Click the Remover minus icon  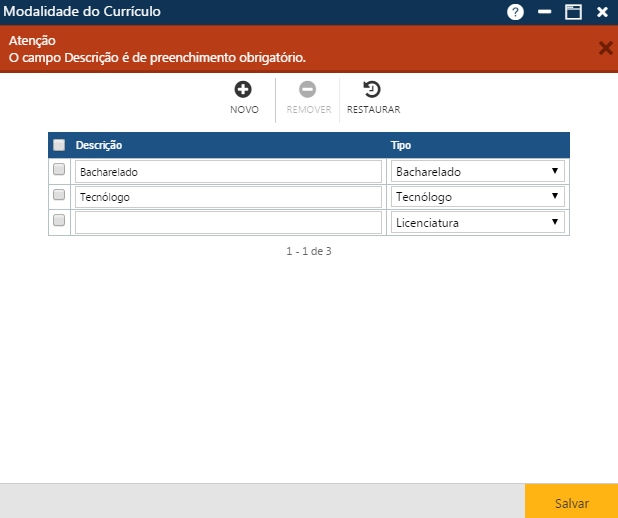[x=308, y=89]
